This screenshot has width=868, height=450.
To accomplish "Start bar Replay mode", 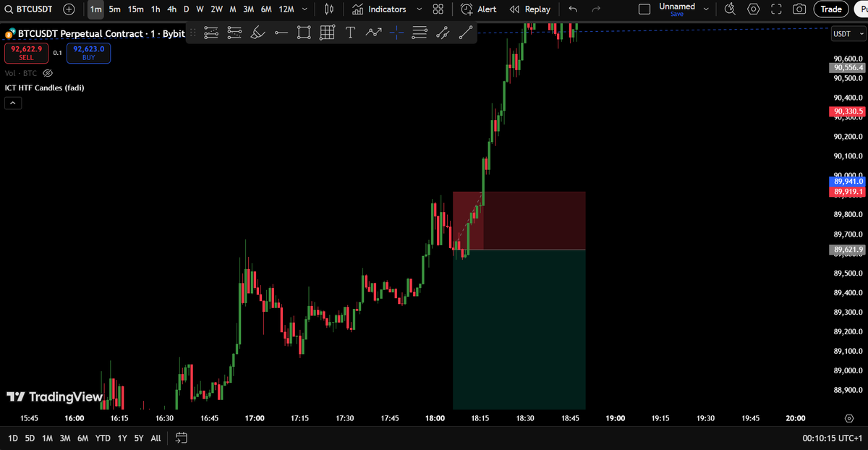I will pyautogui.click(x=530, y=9).
